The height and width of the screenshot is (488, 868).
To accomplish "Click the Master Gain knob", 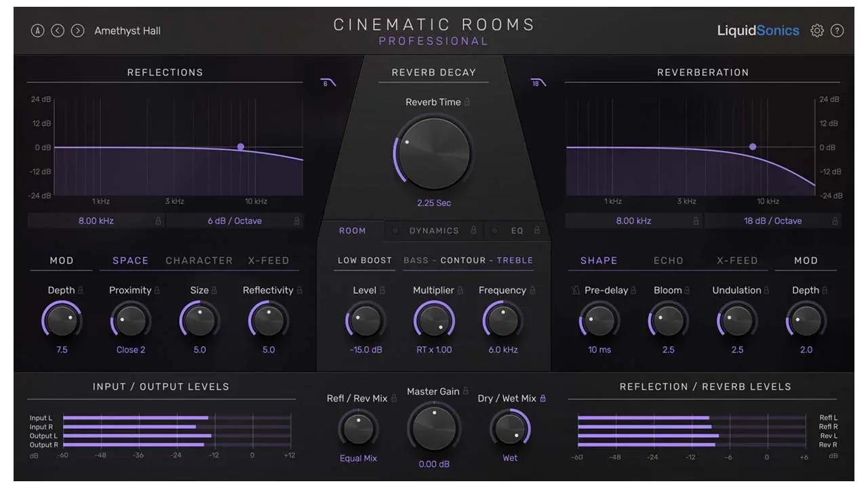I will click(434, 428).
